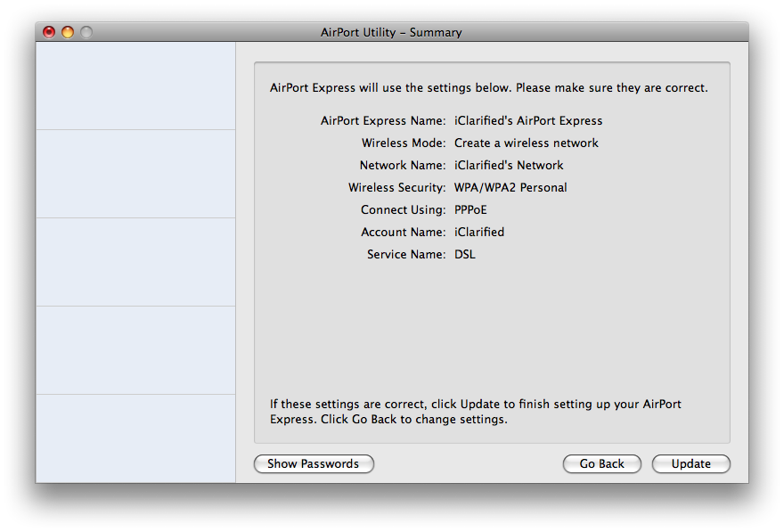Click the AirPort Express Name label
Screen dimensions: 784x532
pos(383,121)
